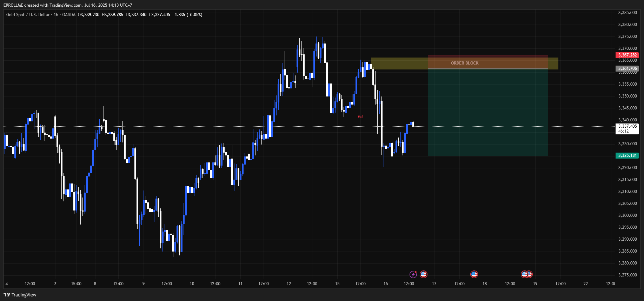This screenshot has width=644, height=301.
Task: Open US flag event between dates 17 and 18
Action: (474, 274)
